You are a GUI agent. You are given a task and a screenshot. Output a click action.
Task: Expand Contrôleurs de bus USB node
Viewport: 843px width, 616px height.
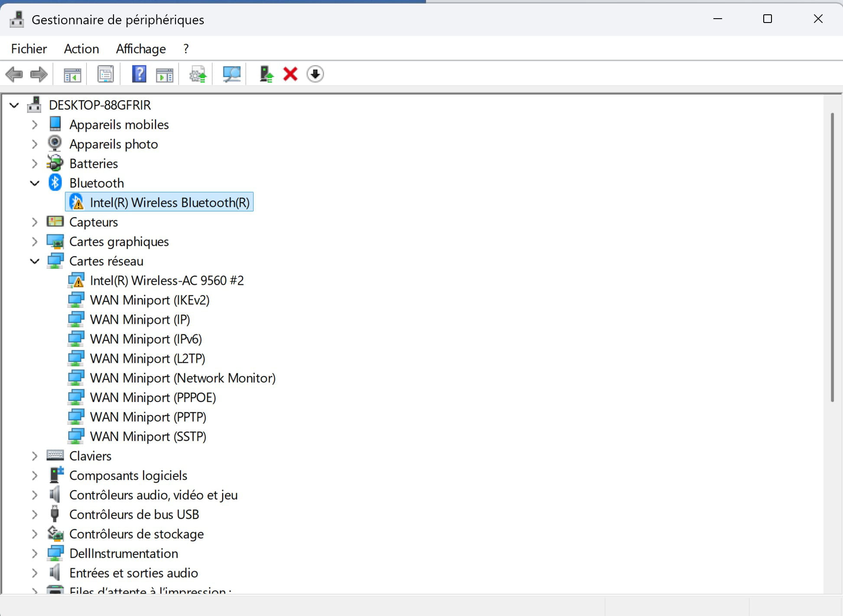click(x=35, y=515)
